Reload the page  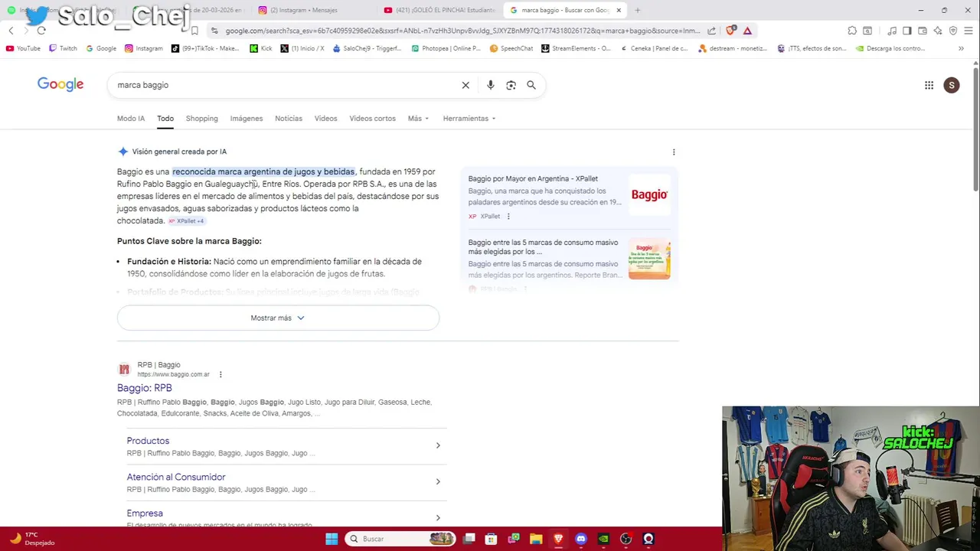click(41, 31)
